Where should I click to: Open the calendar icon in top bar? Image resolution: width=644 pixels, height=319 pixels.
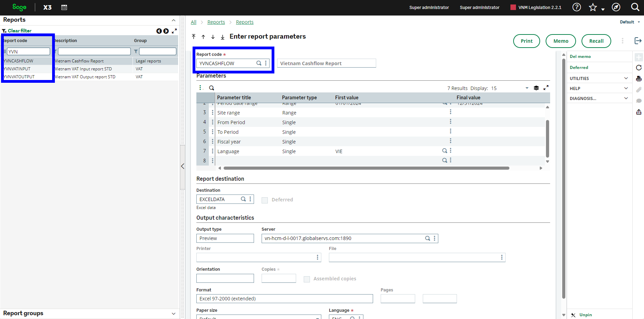pos(64,7)
